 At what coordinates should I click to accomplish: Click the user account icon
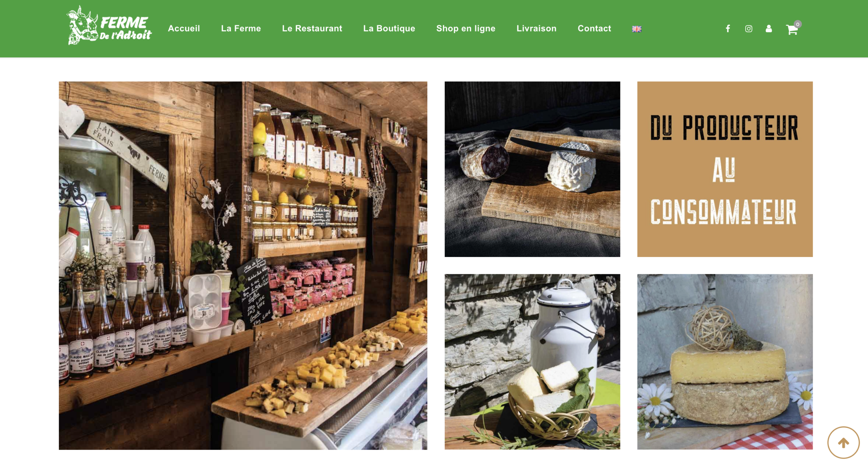(769, 28)
